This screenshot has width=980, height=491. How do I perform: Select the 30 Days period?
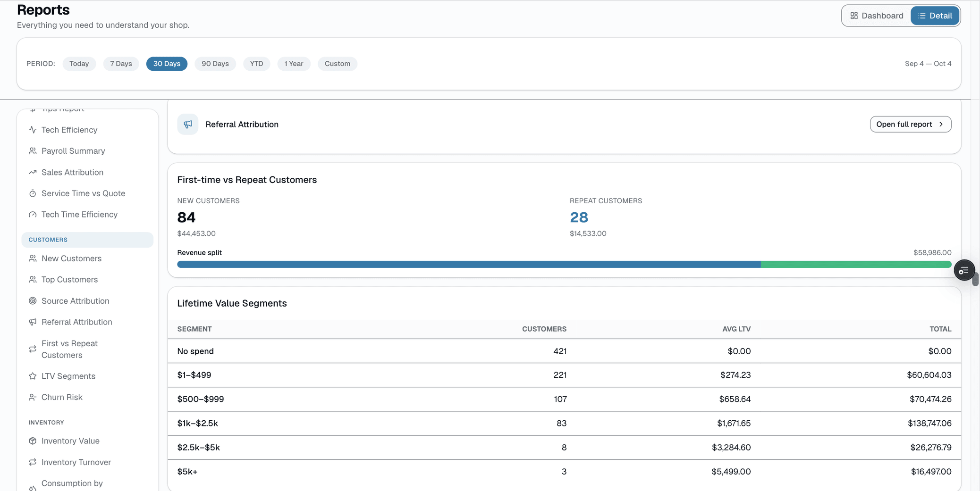click(167, 64)
